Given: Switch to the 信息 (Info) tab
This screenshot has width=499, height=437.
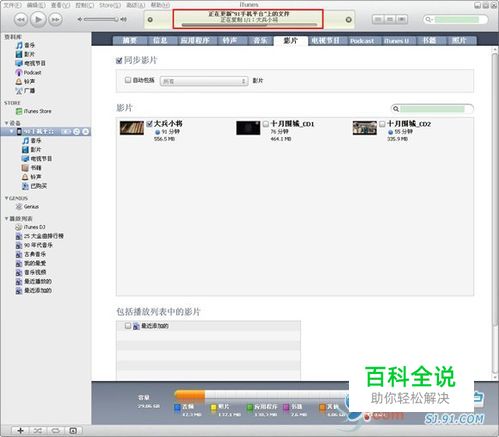Looking at the screenshot, I should [x=160, y=41].
